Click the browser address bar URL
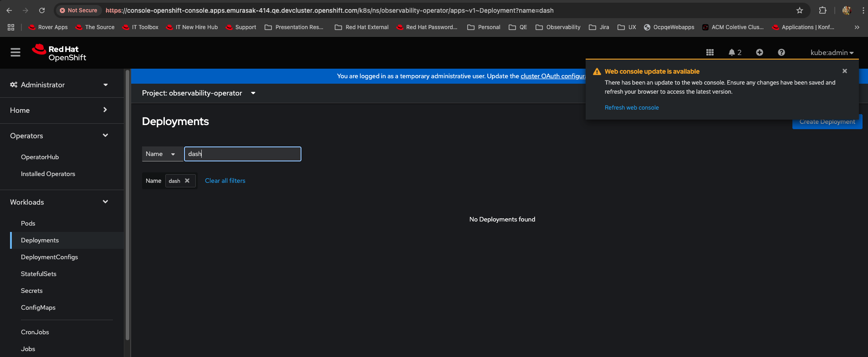This screenshot has width=868, height=357. tap(330, 10)
